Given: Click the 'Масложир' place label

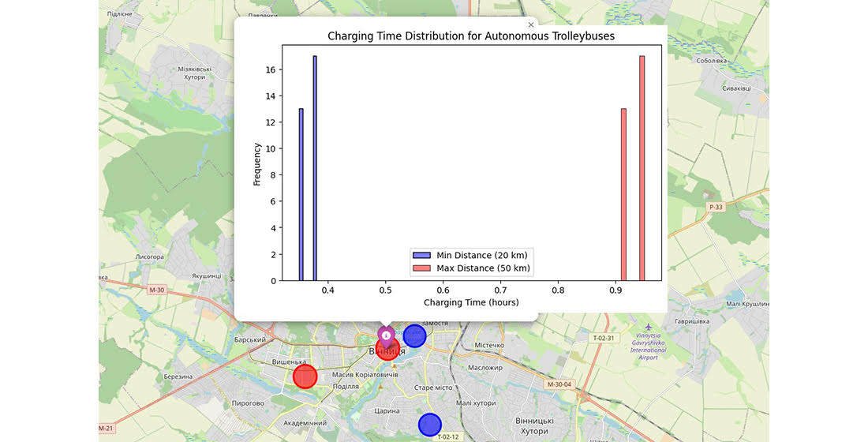Looking at the screenshot, I should tap(485, 367).
